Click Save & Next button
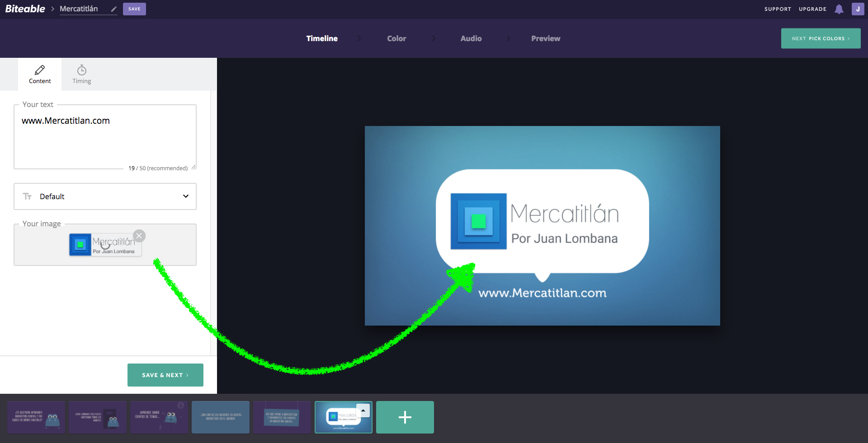 click(x=165, y=375)
